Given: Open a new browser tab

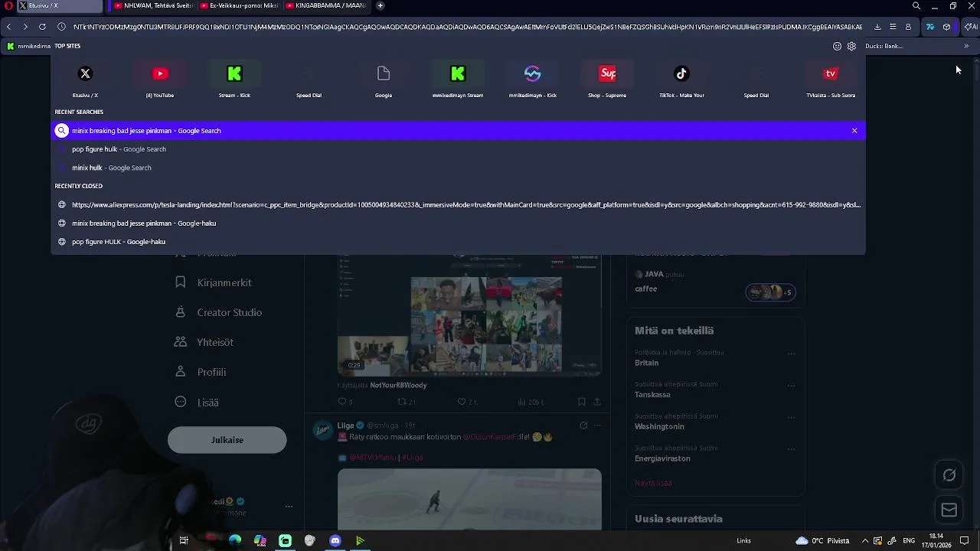Looking at the screenshot, I should [x=381, y=5].
